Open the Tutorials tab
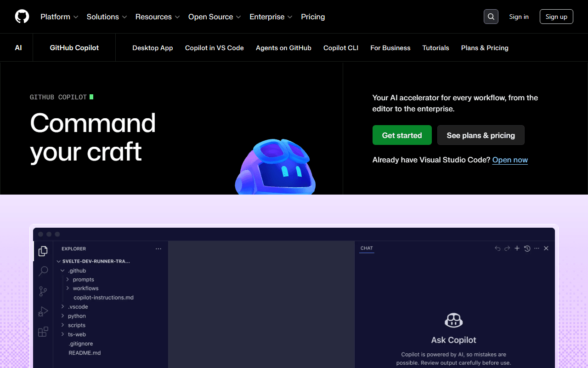This screenshot has height=368, width=588. coord(436,48)
